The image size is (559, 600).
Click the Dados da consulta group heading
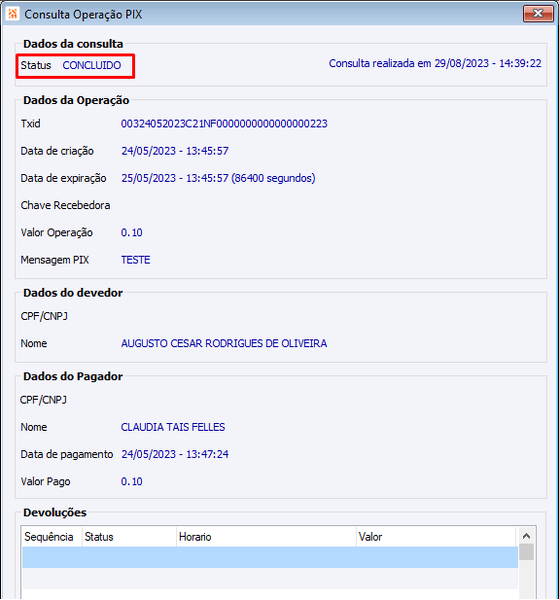73,44
